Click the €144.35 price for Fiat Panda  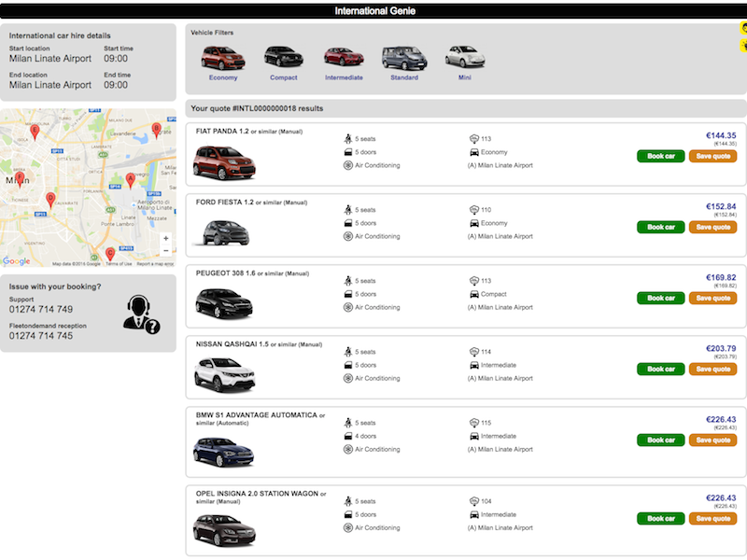[x=721, y=135]
